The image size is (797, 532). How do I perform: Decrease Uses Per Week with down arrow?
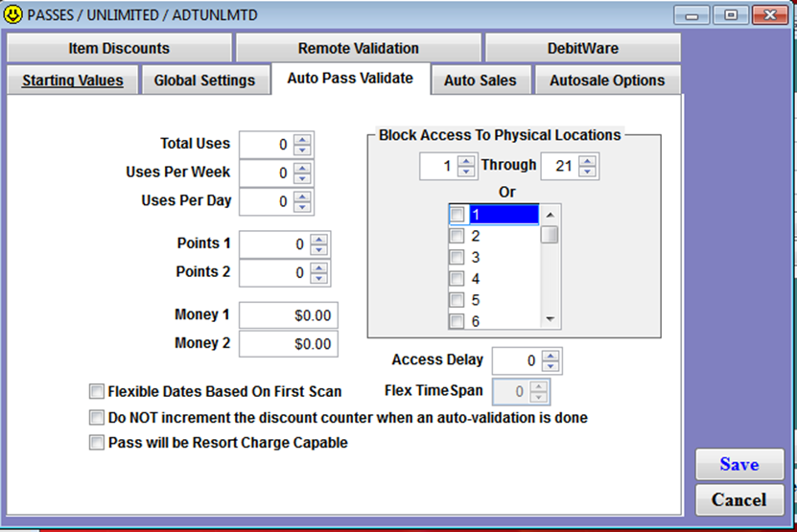pyautogui.click(x=302, y=178)
